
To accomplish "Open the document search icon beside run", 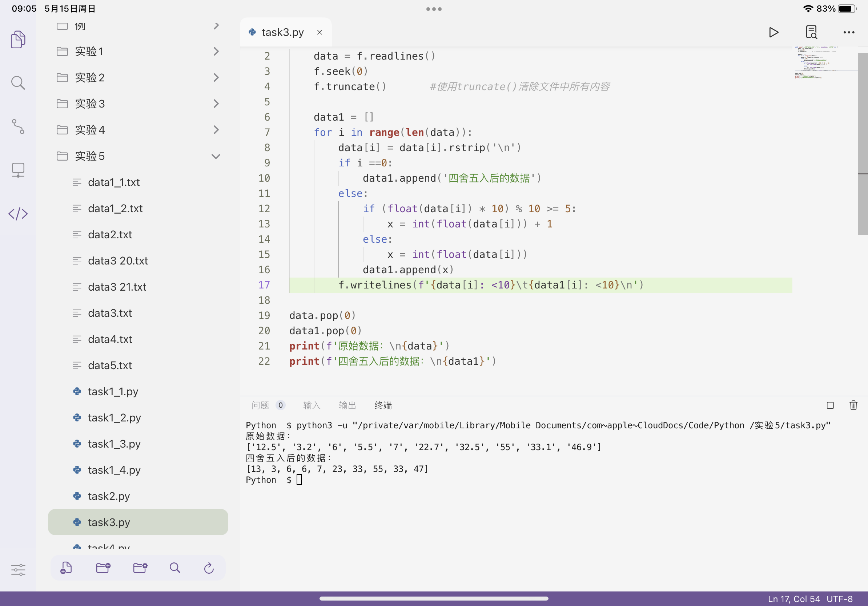I will [x=811, y=32].
